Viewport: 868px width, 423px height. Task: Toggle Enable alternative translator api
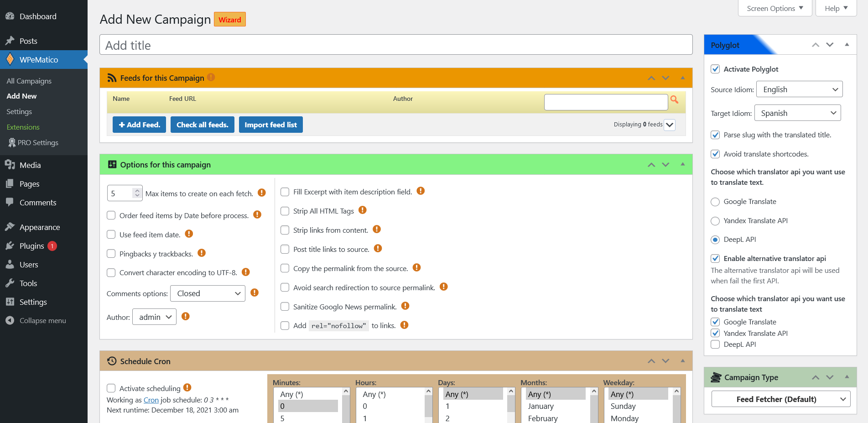(x=715, y=259)
